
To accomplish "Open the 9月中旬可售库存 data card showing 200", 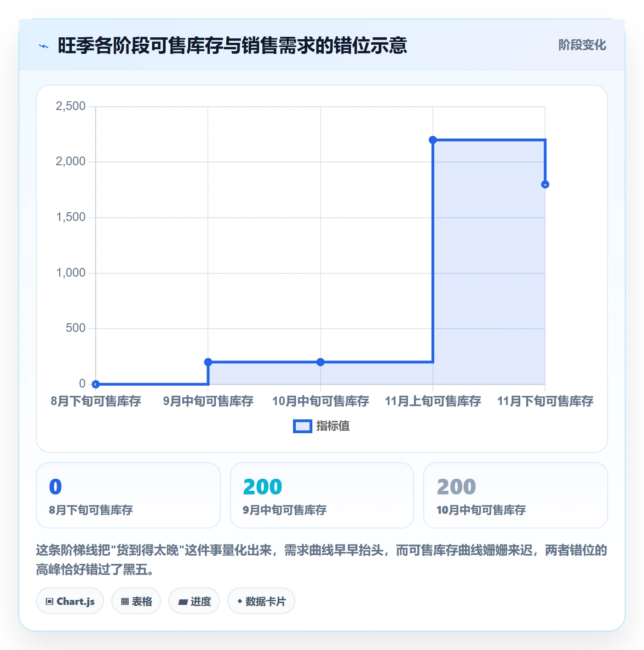I will [x=322, y=495].
